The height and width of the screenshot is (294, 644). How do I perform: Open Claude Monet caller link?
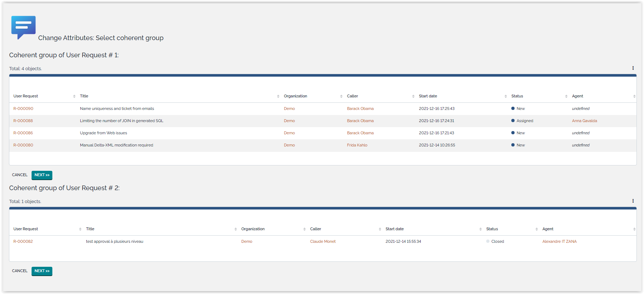click(x=323, y=241)
